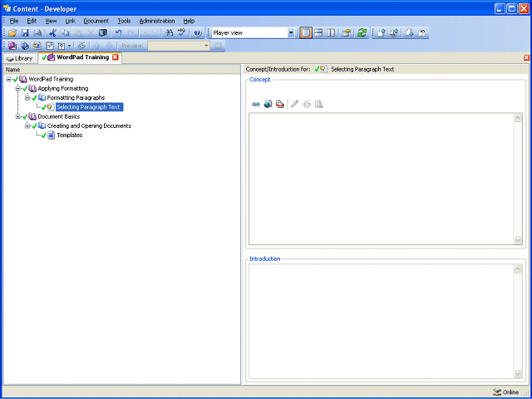The width and height of the screenshot is (532, 399).
Task: Click the Link Assessment question-mark icon
Action: point(62,46)
